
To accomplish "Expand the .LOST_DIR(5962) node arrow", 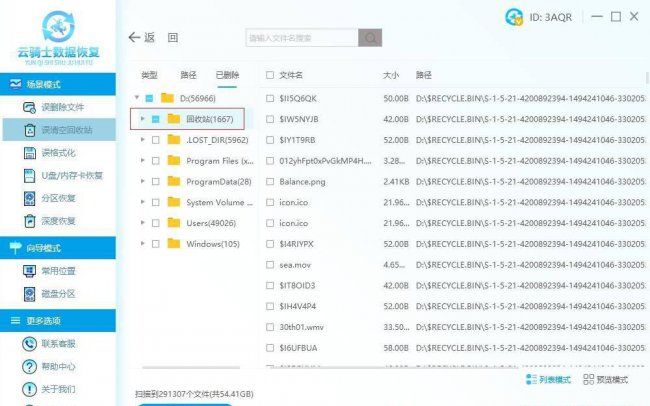I will point(143,139).
